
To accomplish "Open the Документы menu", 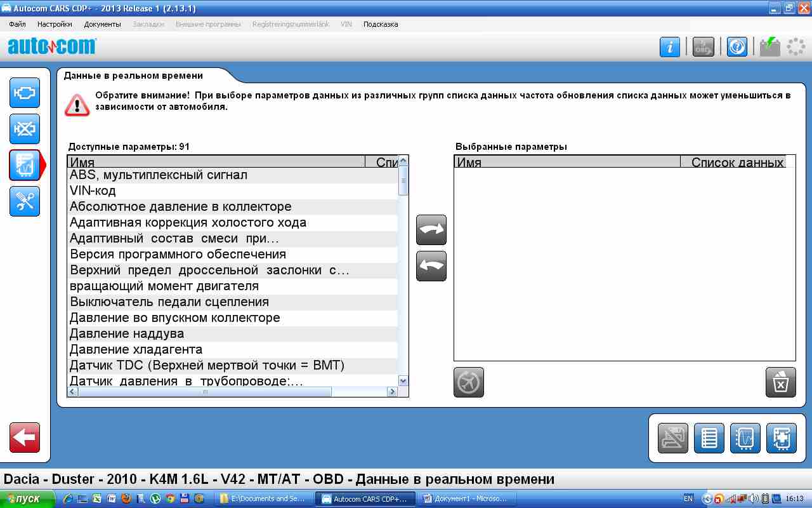I will [102, 24].
